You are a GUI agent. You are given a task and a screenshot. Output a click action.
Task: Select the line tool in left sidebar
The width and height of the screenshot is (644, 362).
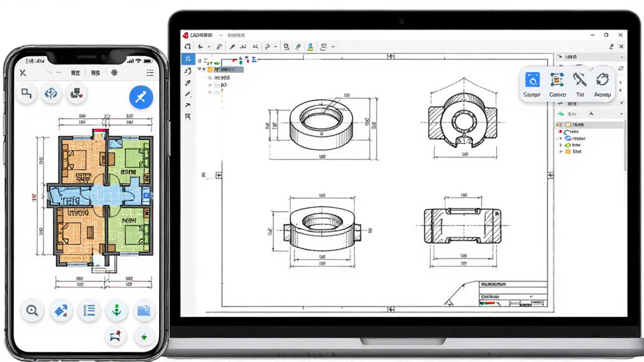pyautogui.click(x=188, y=94)
